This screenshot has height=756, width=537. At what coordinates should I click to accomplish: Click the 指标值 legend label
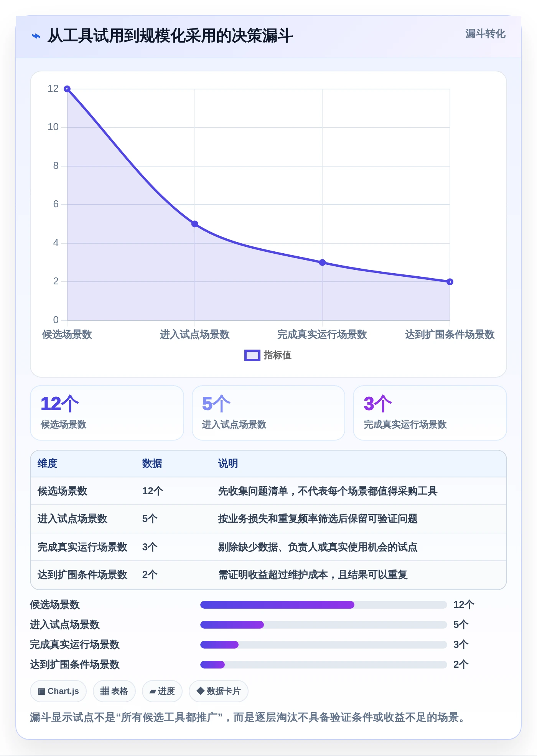(x=278, y=355)
